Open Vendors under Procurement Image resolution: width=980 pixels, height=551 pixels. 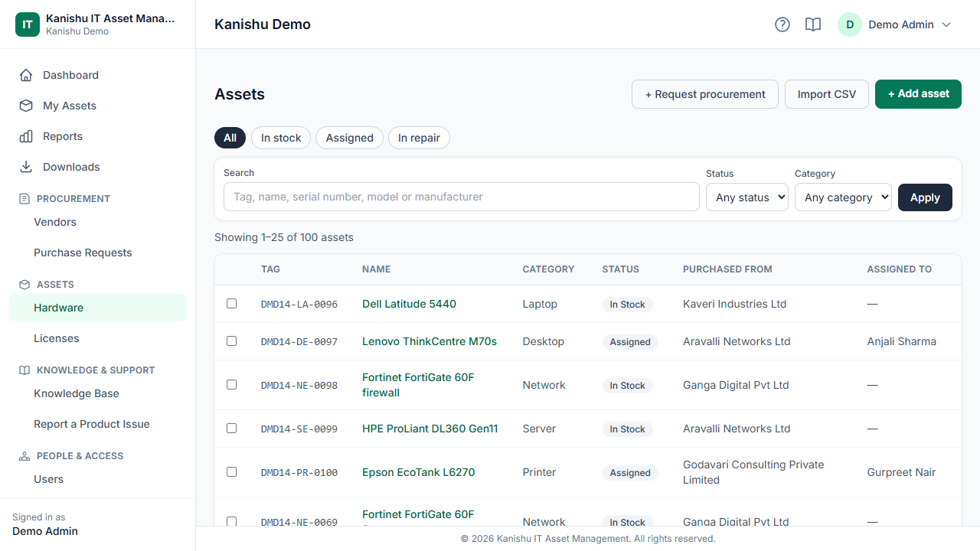tap(97, 222)
